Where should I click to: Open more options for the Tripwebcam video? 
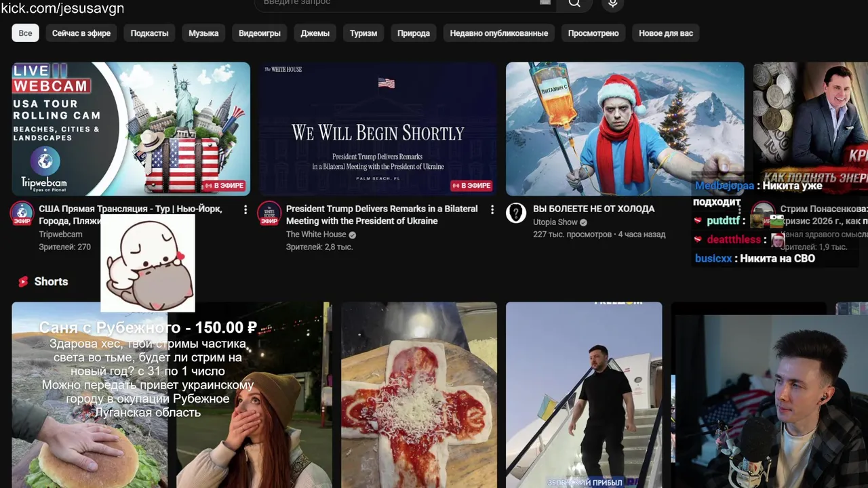(245, 210)
